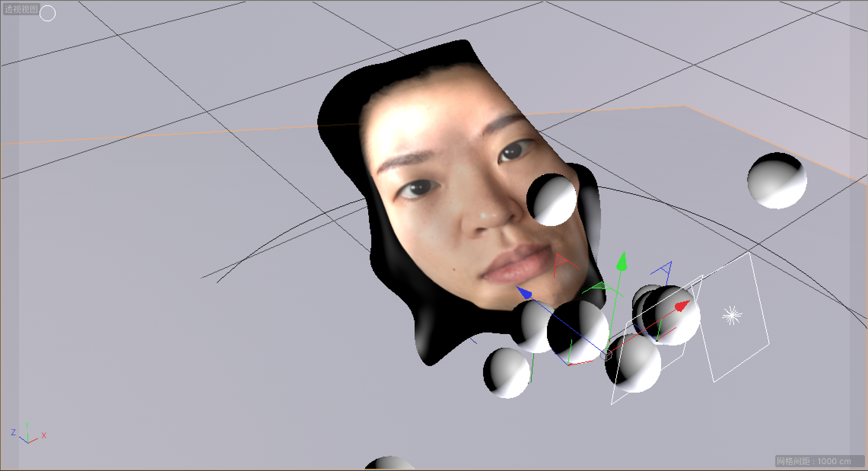Click the world XYZ axis indicator in the corner
The width and height of the screenshot is (868, 471).
coord(29,434)
